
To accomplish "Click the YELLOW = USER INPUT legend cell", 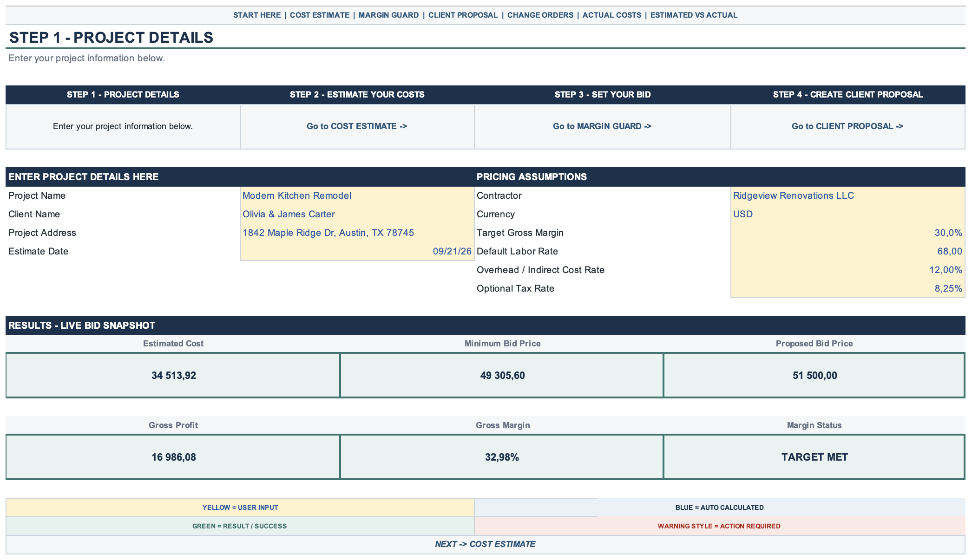I will click(240, 508).
